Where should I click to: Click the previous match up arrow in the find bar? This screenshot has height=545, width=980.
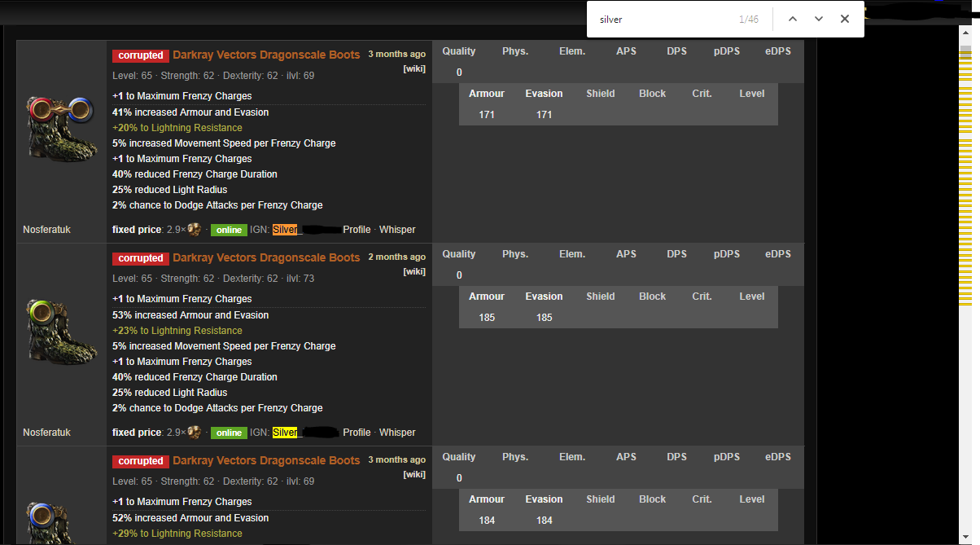pos(791,18)
